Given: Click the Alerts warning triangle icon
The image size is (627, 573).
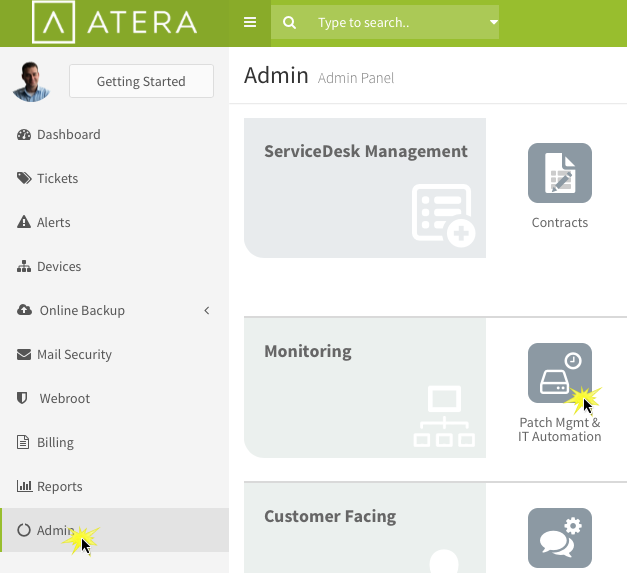Looking at the screenshot, I should tap(24, 222).
